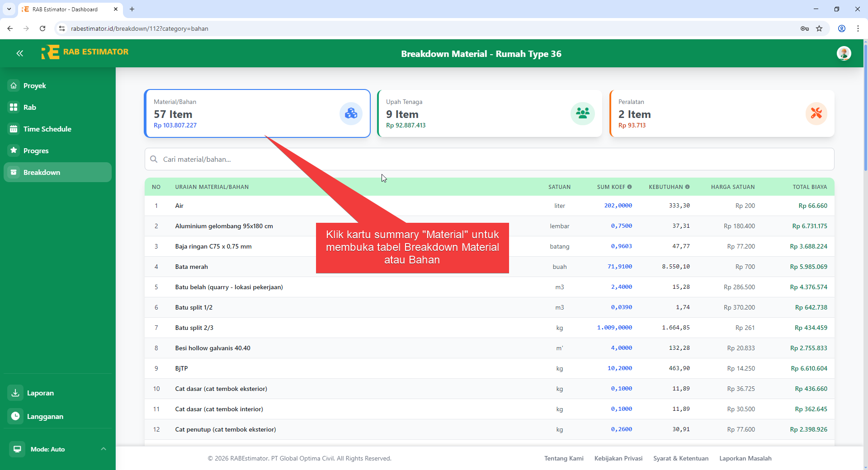The height and width of the screenshot is (470, 868).
Task: Click the Langganan clock icon
Action: tap(15, 416)
